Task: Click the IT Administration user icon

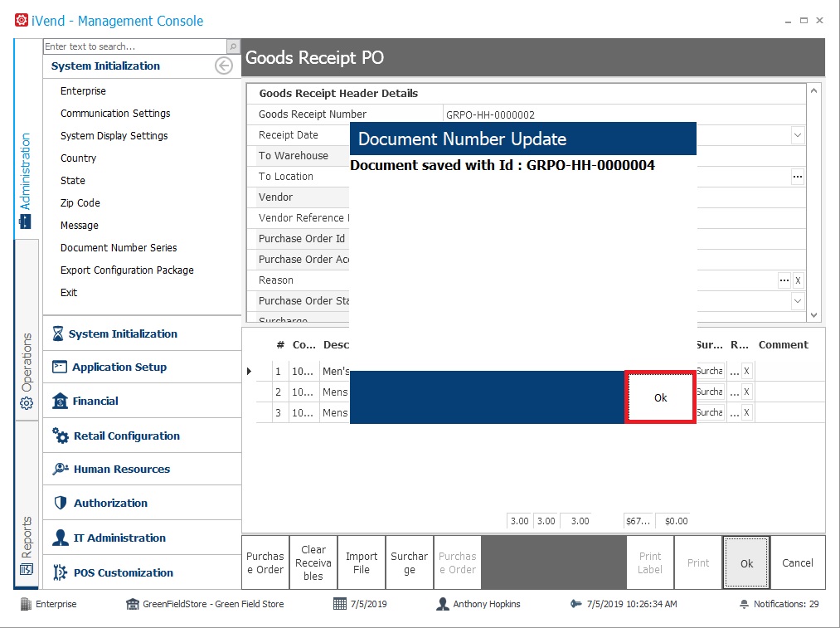Action: point(61,538)
